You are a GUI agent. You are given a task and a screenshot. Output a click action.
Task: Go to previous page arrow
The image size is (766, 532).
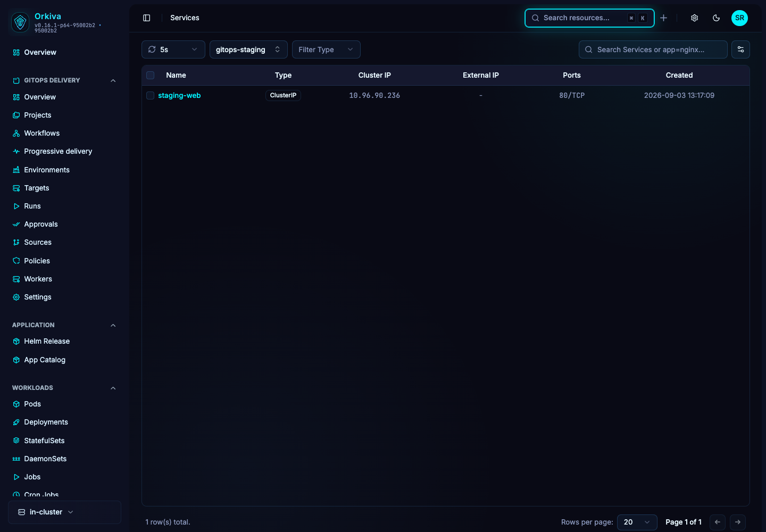tap(718, 522)
